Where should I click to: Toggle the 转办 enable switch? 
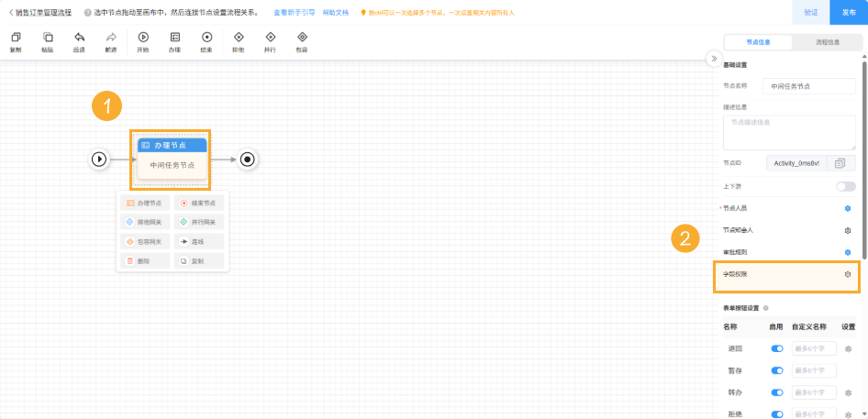tap(777, 392)
